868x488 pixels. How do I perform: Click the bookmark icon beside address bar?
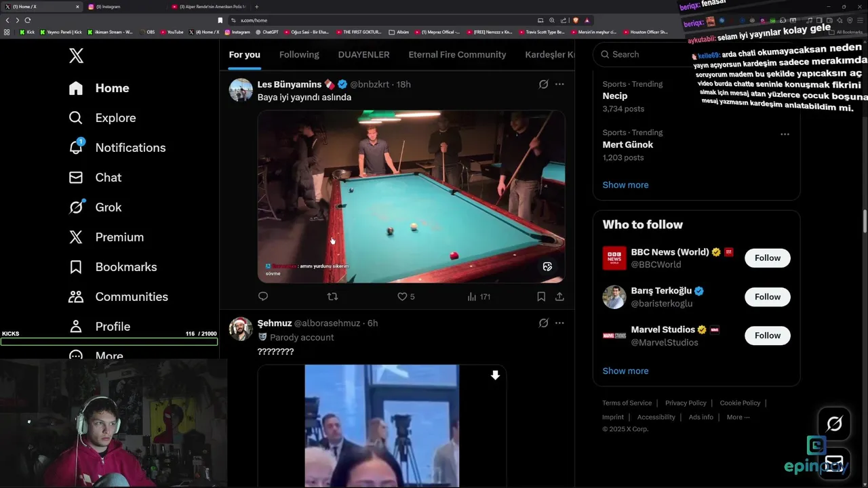220,20
